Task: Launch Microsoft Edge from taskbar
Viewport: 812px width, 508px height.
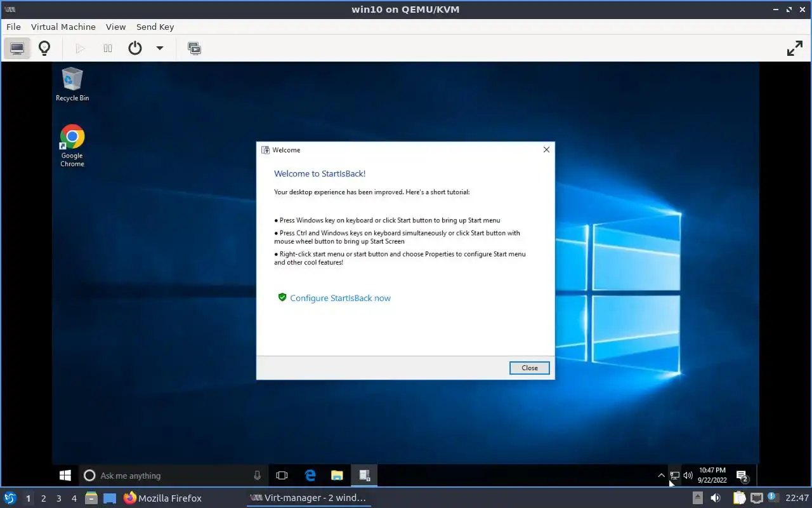Action: click(x=310, y=475)
